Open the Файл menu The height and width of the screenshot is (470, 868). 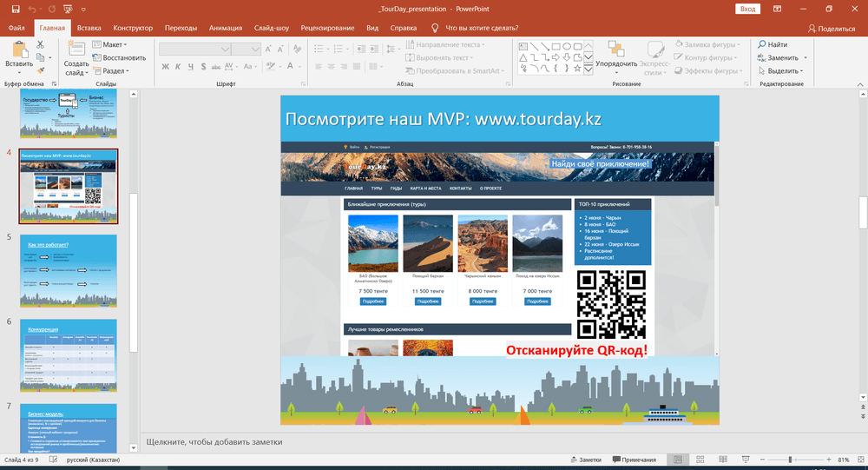16,28
